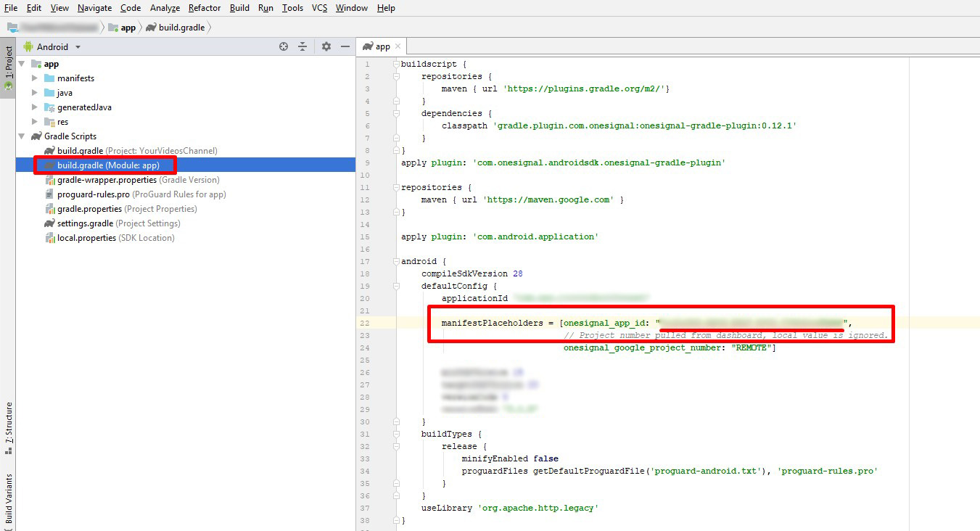This screenshot has width=980, height=531.
Task: Click the compileSdkVersion 28 text
Action: coord(472,273)
